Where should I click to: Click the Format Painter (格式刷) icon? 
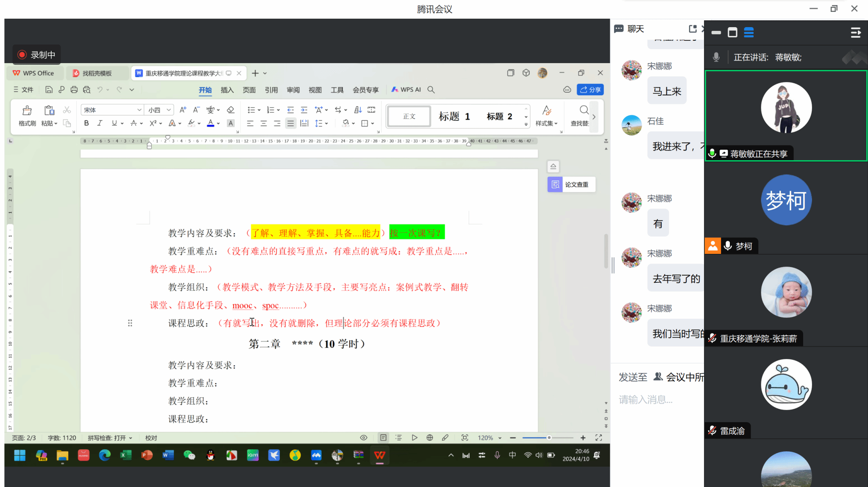[x=27, y=111]
